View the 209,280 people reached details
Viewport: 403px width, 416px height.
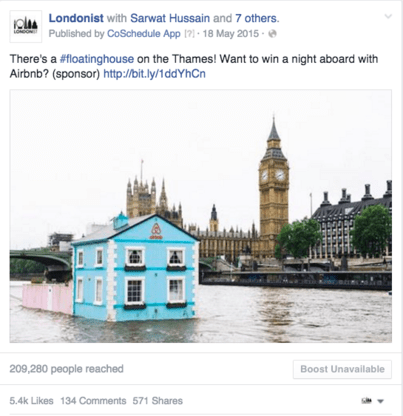pyautogui.click(x=66, y=369)
